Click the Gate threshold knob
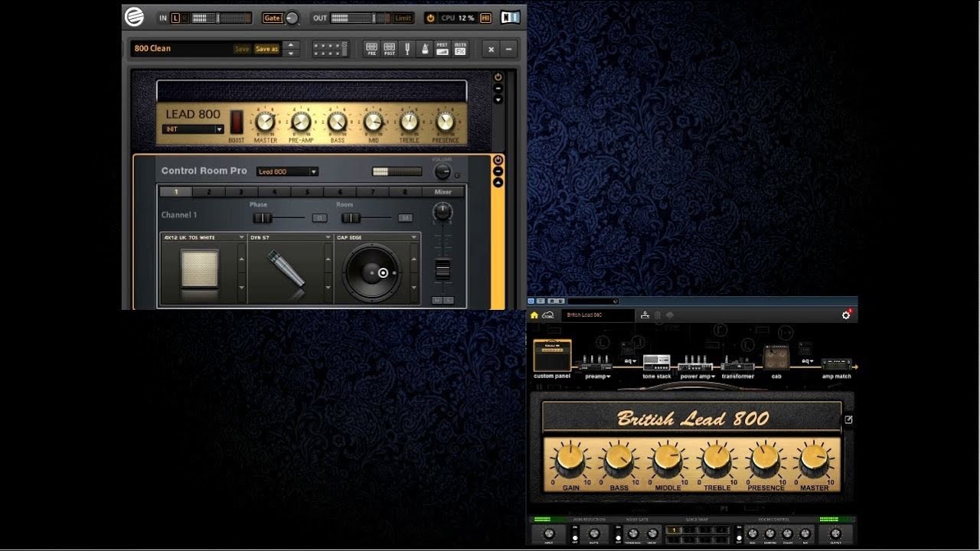980x551 pixels. coord(291,18)
